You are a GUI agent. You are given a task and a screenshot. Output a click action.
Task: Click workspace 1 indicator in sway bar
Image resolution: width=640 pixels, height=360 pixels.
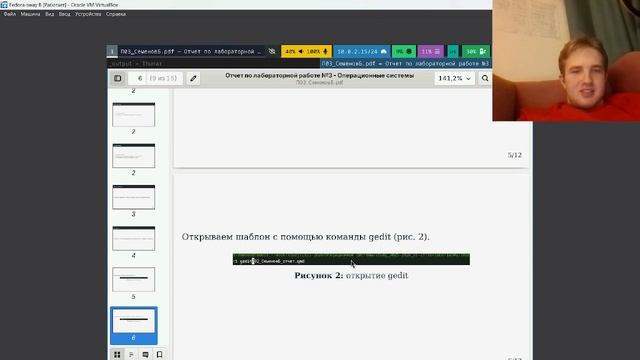[x=112, y=51]
